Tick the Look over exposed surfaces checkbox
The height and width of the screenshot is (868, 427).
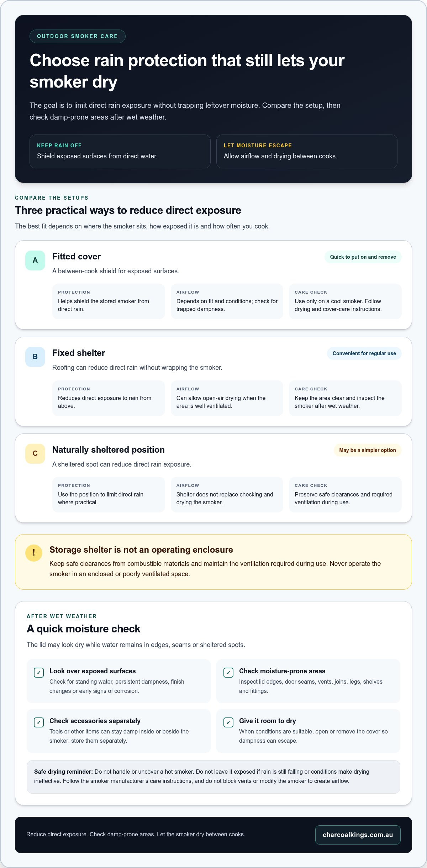point(39,673)
